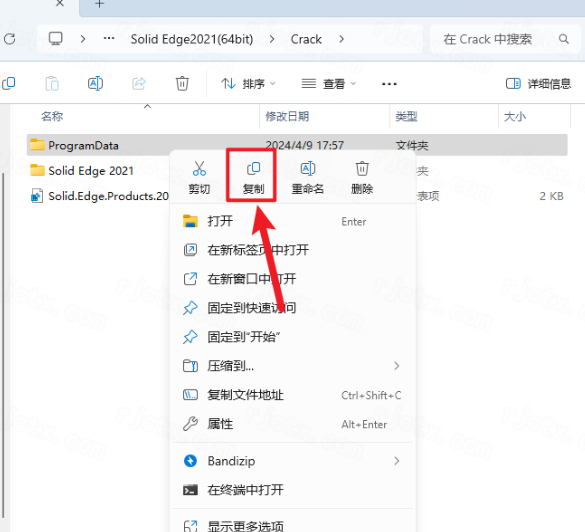Close the current Explorer tab

click(x=60, y=3)
